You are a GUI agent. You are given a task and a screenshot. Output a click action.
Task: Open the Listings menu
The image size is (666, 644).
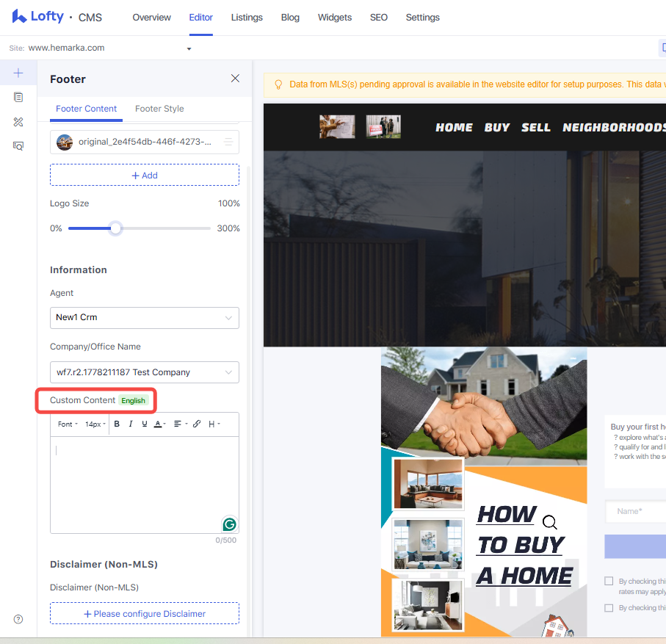(247, 18)
